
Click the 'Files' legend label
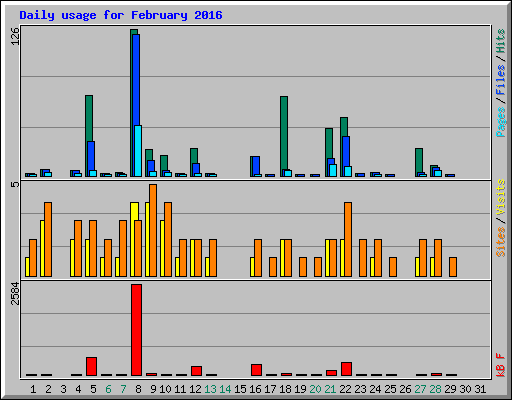(501, 80)
